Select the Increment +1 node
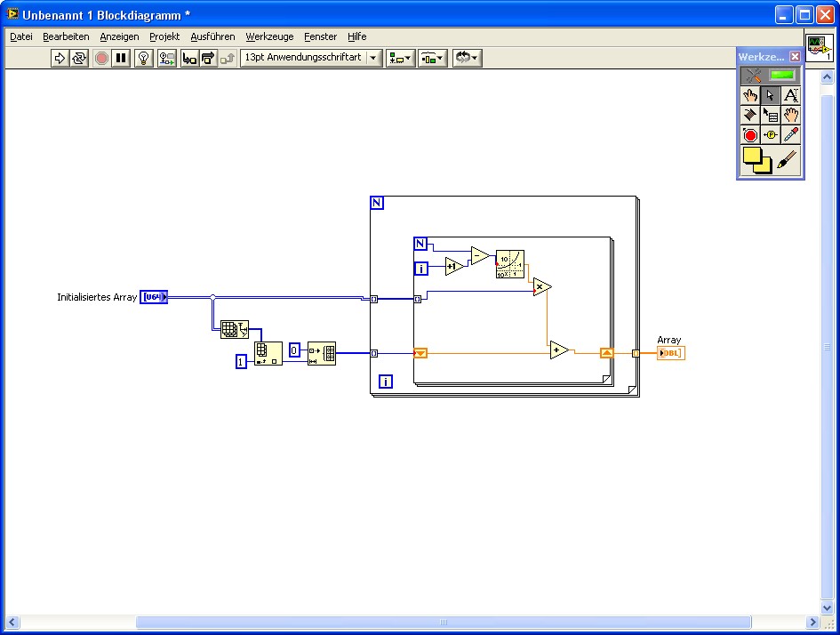This screenshot has width=840, height=635. point(453,266)
